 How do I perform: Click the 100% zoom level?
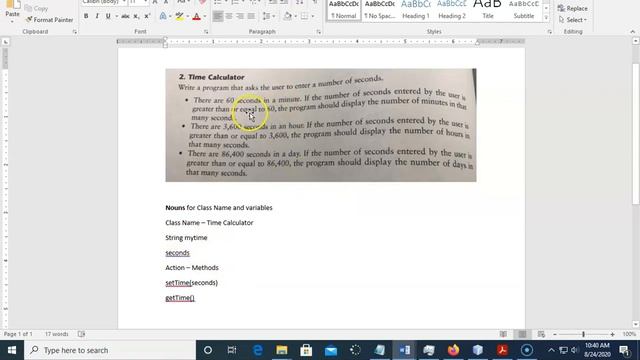pyautogui.click(x=629, y=334)
